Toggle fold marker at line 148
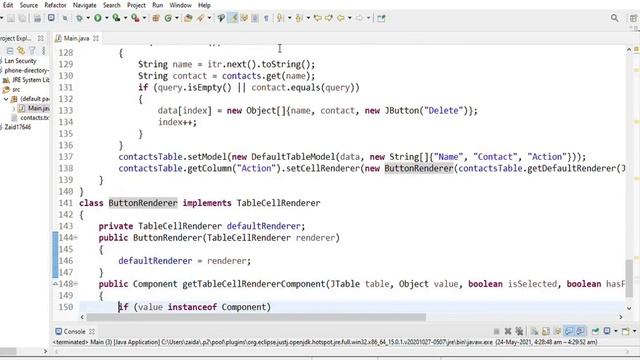 pyautogui.click(x=76, y=284)
